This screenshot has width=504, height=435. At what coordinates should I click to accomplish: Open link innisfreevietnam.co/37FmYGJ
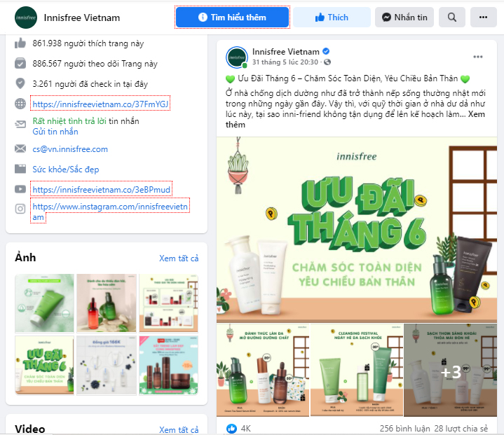pos(100,104)
